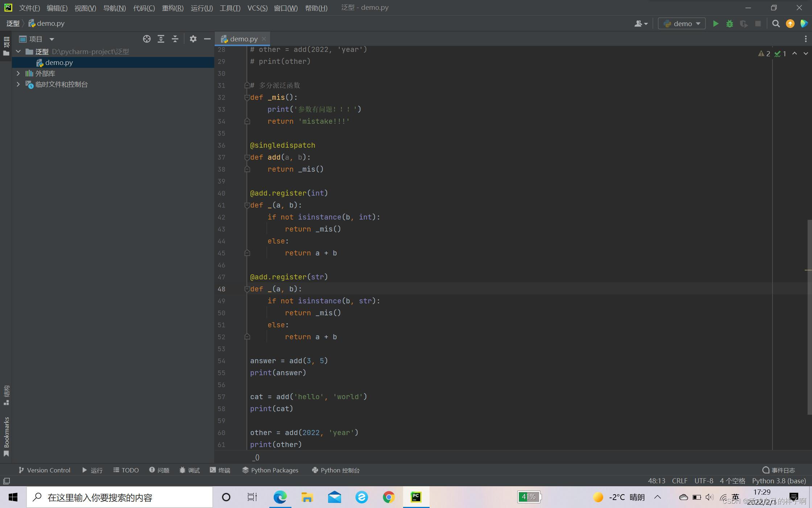The width and height of the screenshot is (812, 508).
Task: Expand the 临时文件和控制台 node
Action: [x=18, y=84]
